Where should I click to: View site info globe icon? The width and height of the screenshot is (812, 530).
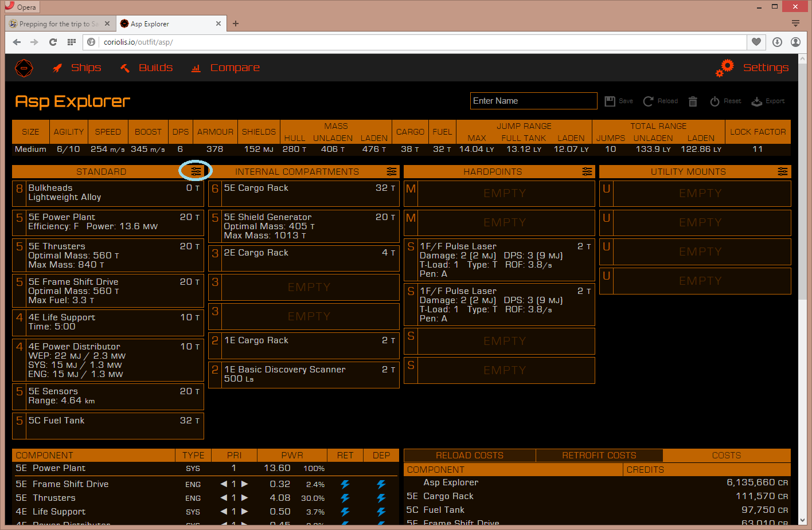(91, 42)
